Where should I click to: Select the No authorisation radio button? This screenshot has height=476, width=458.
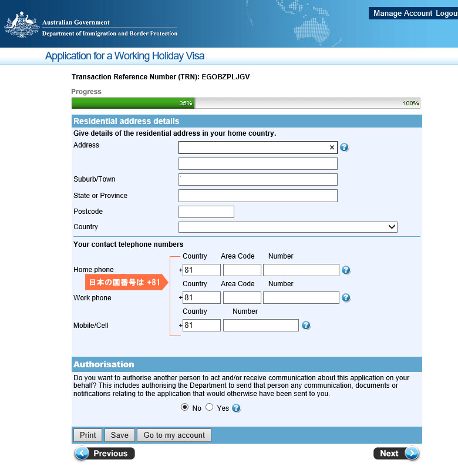tap(184, 407)
